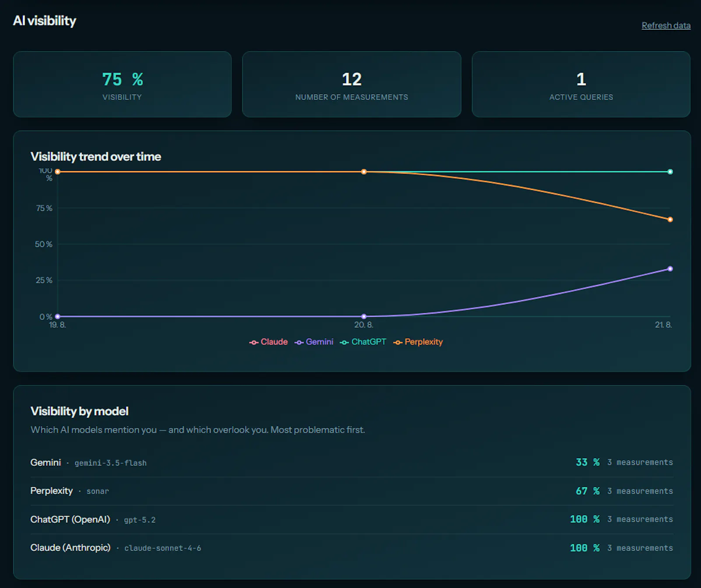The width and height of the screenshot is (701, 588).
Task: Click the orange data point on 20. 8.
Action: (364, 172)
